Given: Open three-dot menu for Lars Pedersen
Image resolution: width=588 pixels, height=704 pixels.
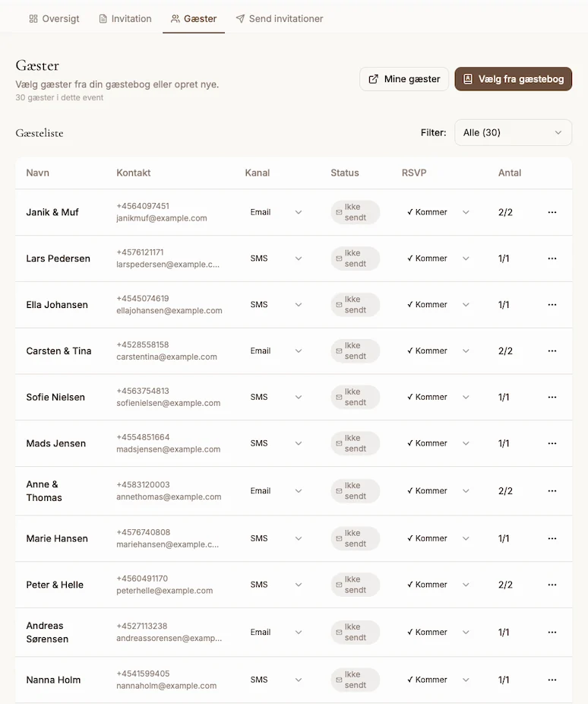Looking at the screenshot, I should 552,258.
